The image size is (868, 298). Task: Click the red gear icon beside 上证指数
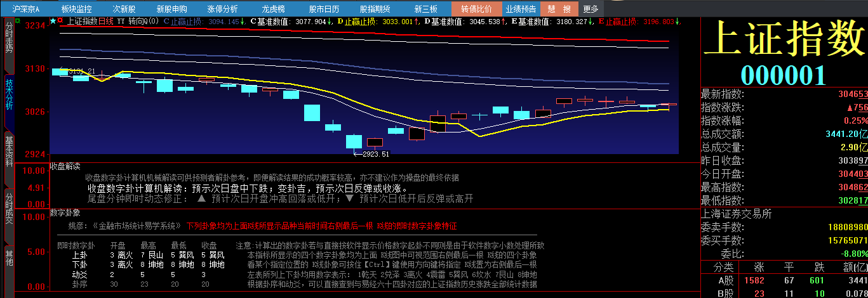pos(61,21)
